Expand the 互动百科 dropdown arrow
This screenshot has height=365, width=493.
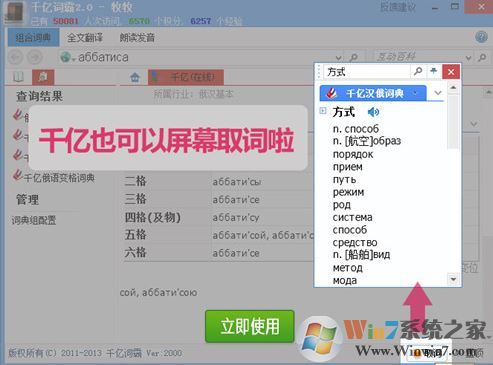point(468,58)
